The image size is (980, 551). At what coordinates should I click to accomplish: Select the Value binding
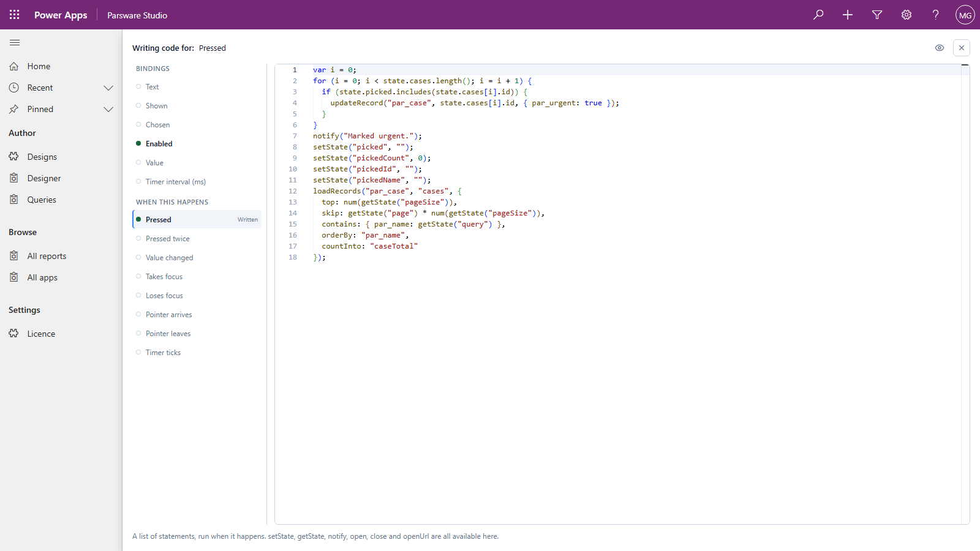tap(197, 163)
